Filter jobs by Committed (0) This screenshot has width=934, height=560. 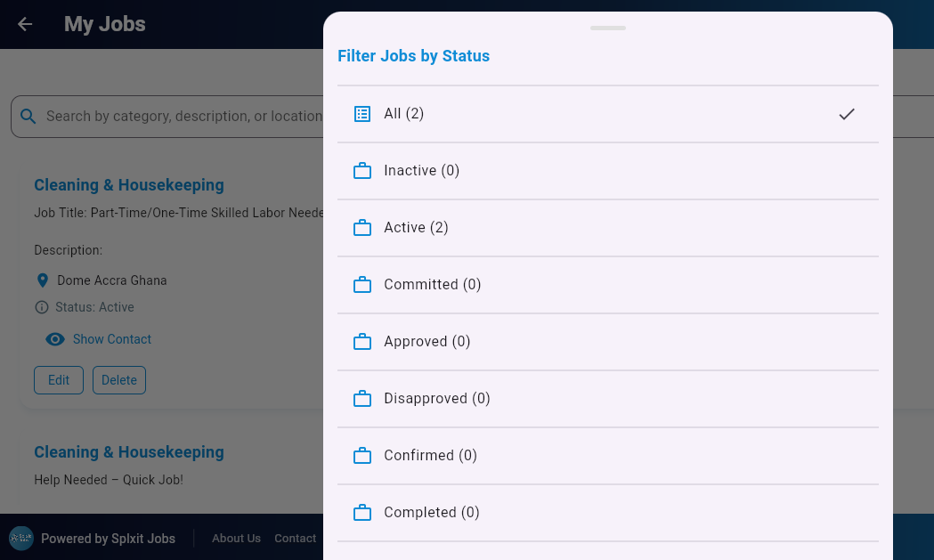(x=432, y=285)
